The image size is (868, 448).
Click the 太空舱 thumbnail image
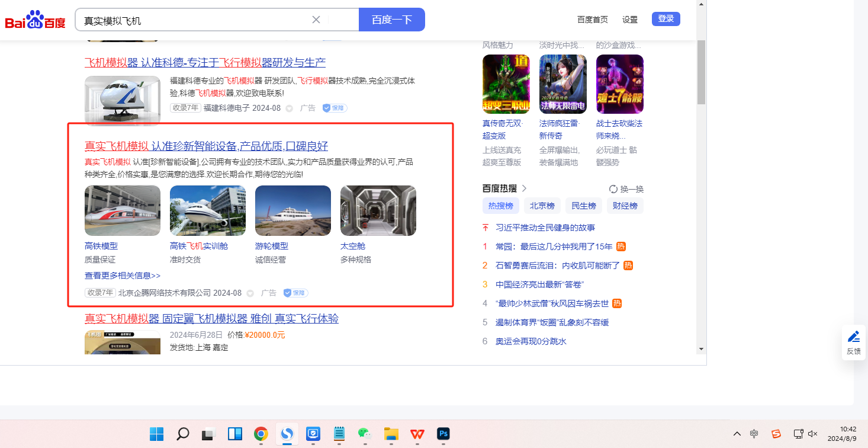click(x=378, y=210)
